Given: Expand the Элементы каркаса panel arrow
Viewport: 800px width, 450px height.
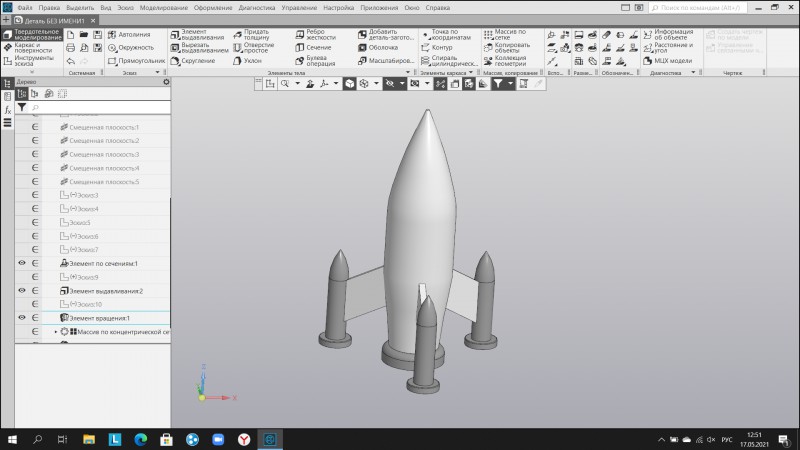Looking at the screenshot, I should click(470, 72).
